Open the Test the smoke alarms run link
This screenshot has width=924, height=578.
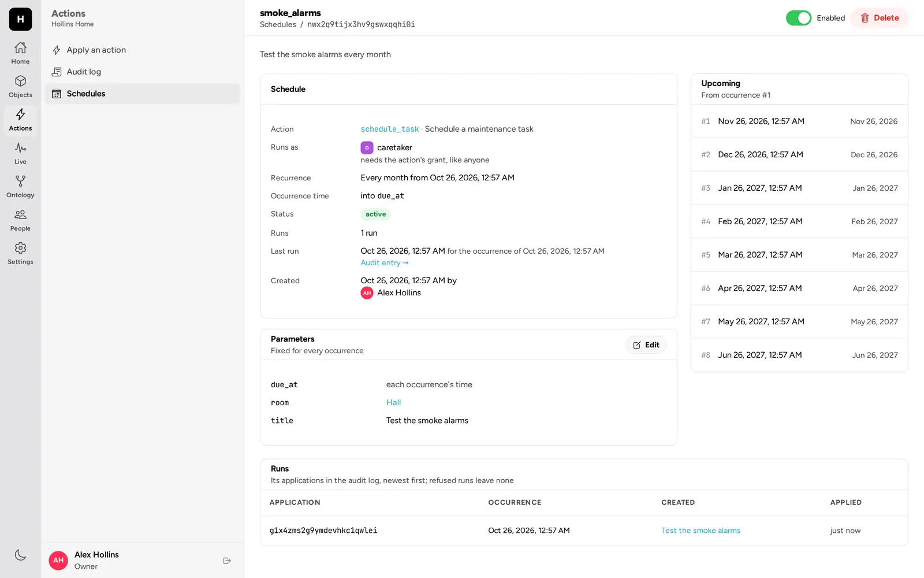coord(701,531)
